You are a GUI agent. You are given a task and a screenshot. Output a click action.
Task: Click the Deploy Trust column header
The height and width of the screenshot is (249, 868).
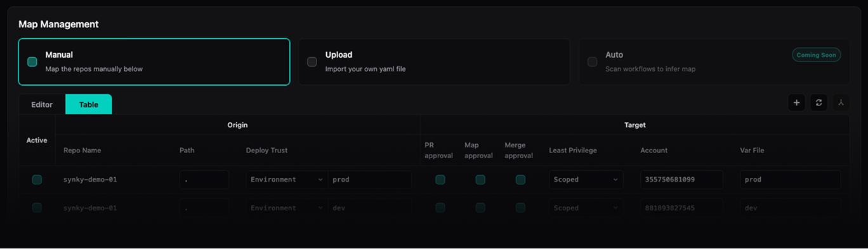point(266,151)
